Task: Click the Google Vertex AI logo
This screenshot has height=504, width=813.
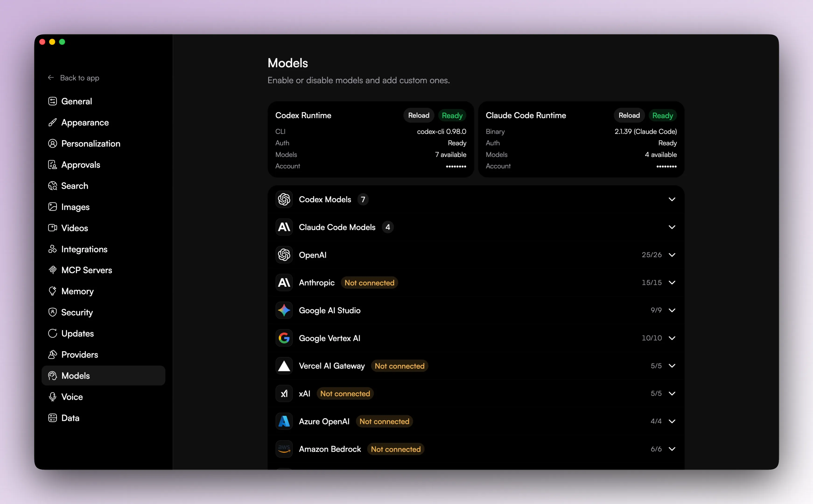Action: pos(284,338)
